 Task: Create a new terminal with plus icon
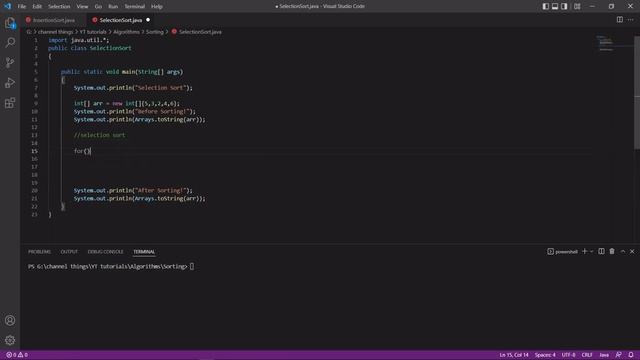[x=584, y=251]
